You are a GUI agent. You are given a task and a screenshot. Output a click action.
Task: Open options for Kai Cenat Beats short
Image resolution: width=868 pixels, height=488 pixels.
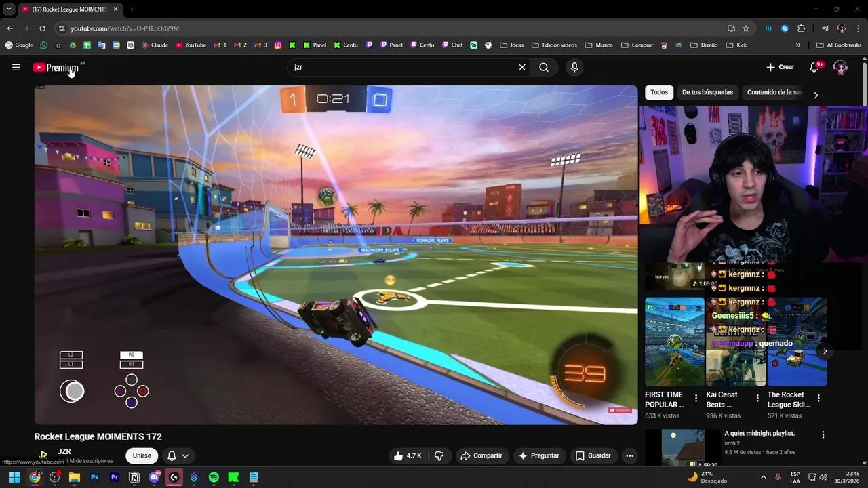pos(757,399)
